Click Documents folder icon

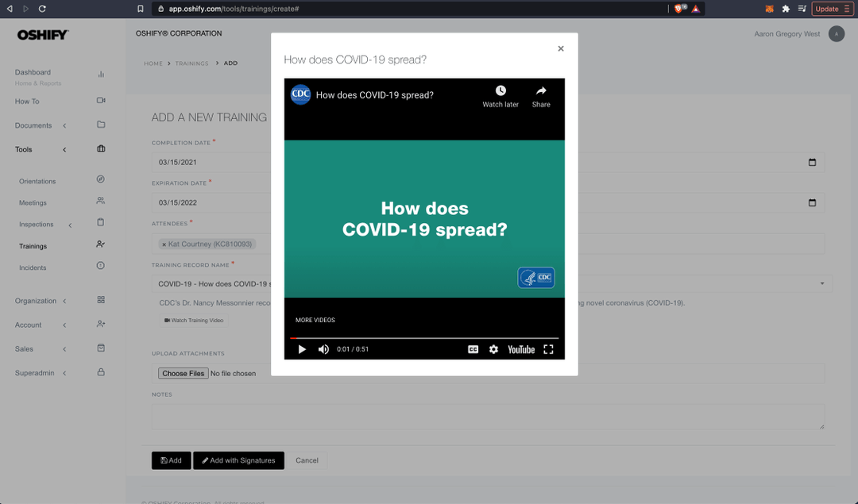pos(101,125)
